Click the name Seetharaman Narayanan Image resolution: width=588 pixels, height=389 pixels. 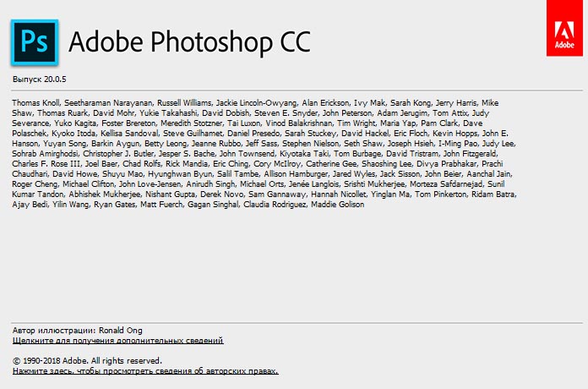click(x=108, y=103)
